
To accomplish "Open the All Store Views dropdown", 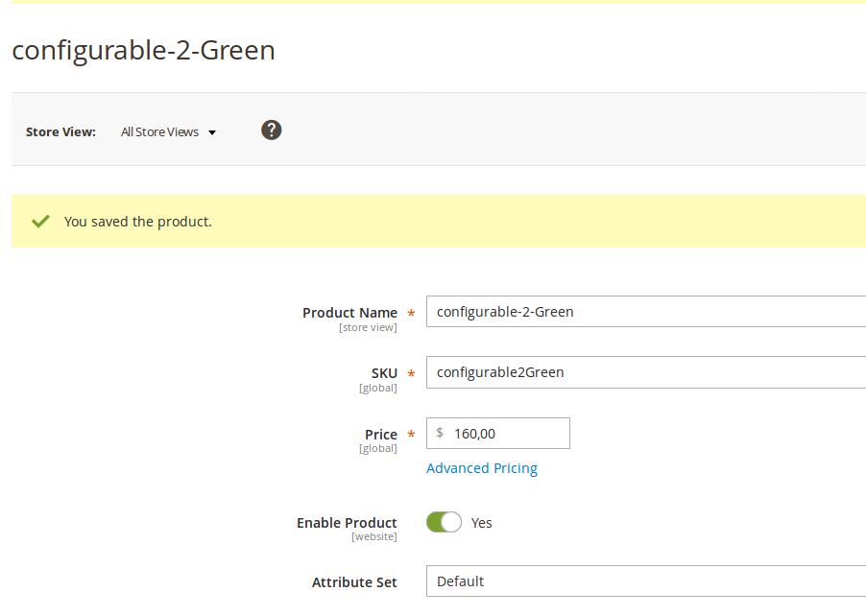I will coord(167,132).
